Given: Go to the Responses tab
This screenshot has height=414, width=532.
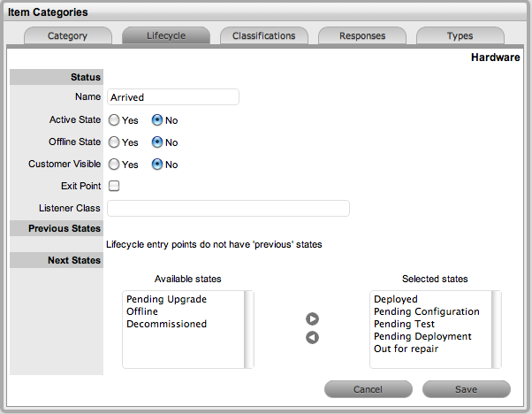Looking at the screenshot, I should point(361,36).
